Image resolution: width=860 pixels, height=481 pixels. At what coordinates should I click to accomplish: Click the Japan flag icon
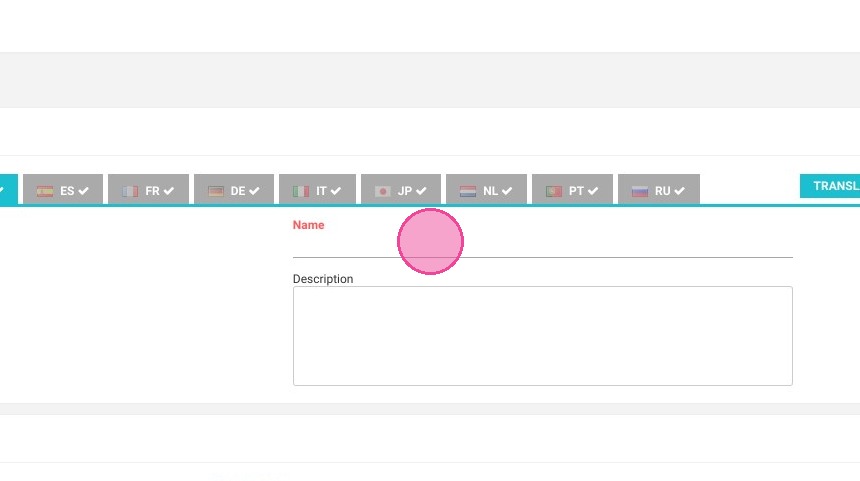point(383,191)
